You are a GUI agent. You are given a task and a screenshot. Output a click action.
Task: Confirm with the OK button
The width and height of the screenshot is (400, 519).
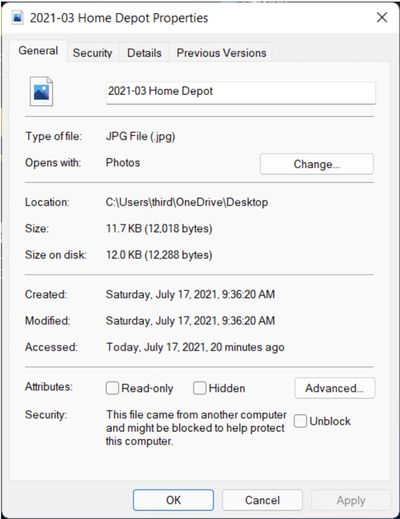tap(173, 500)
